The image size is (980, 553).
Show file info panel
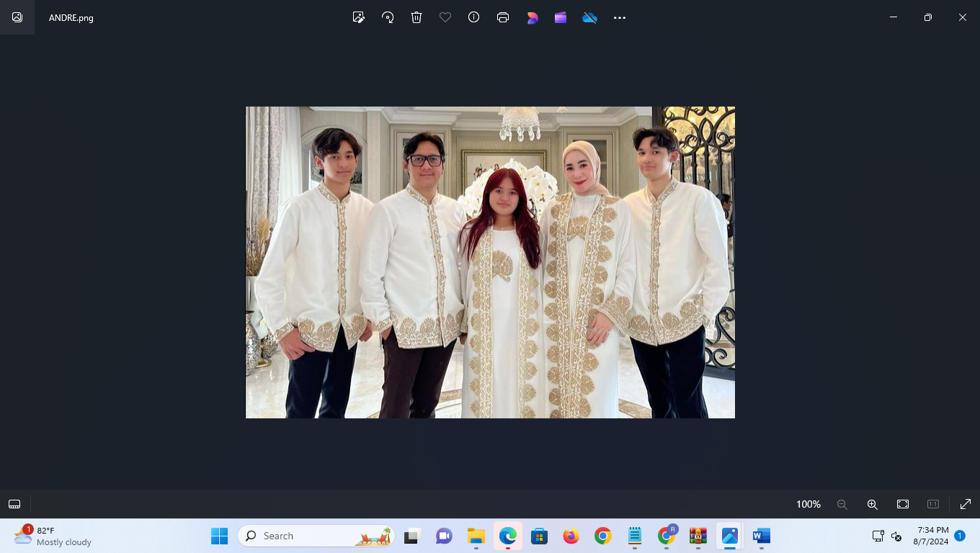pyautogui.click(x=473, y=17)
